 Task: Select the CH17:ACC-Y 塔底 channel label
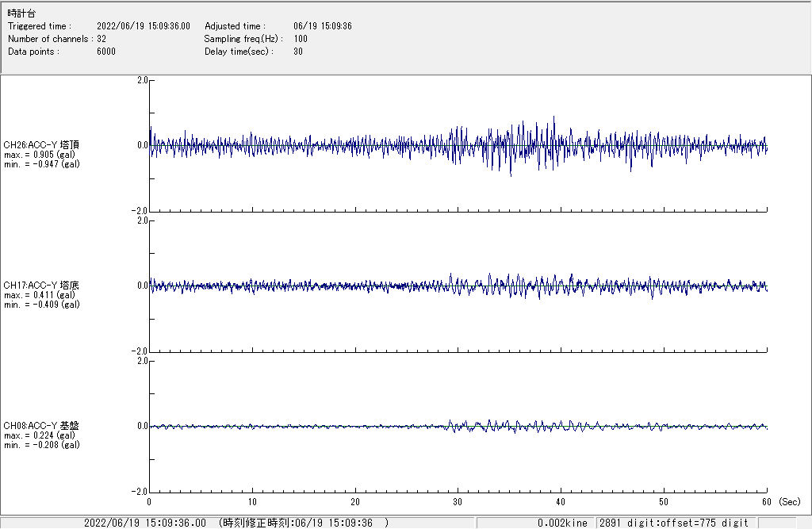click(x=41, y=286)
